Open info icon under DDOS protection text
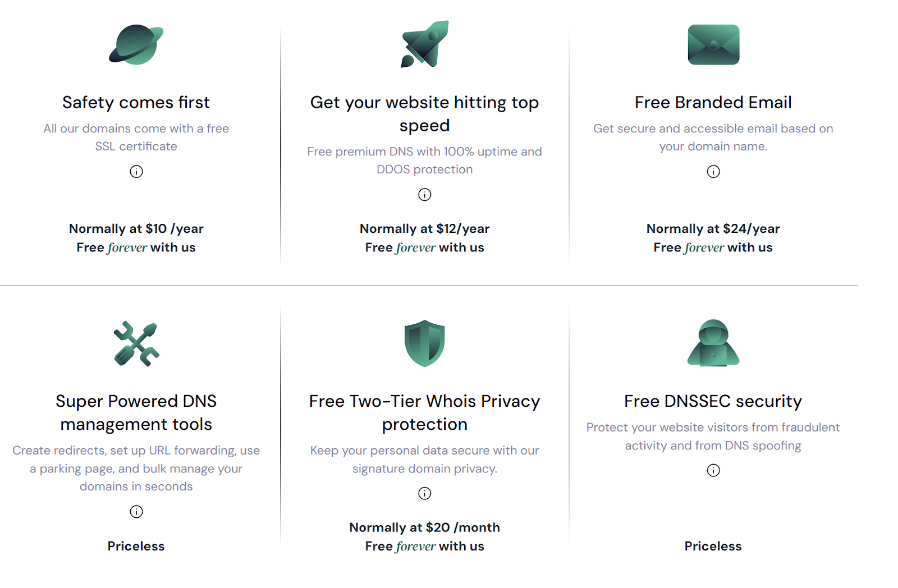The image size is (898, 588). pyautogui.click(x=425, y=195)
